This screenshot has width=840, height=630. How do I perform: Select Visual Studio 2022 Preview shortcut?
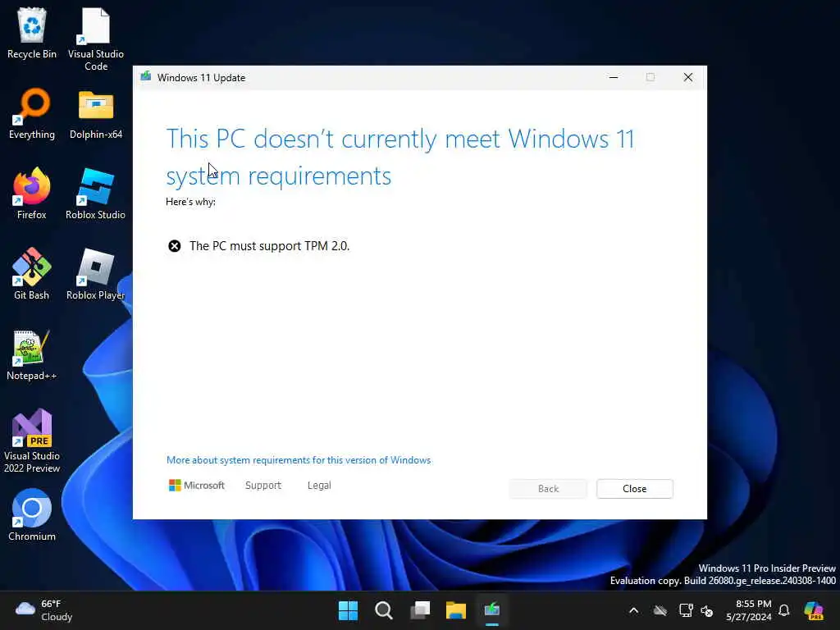coord(32,441)
